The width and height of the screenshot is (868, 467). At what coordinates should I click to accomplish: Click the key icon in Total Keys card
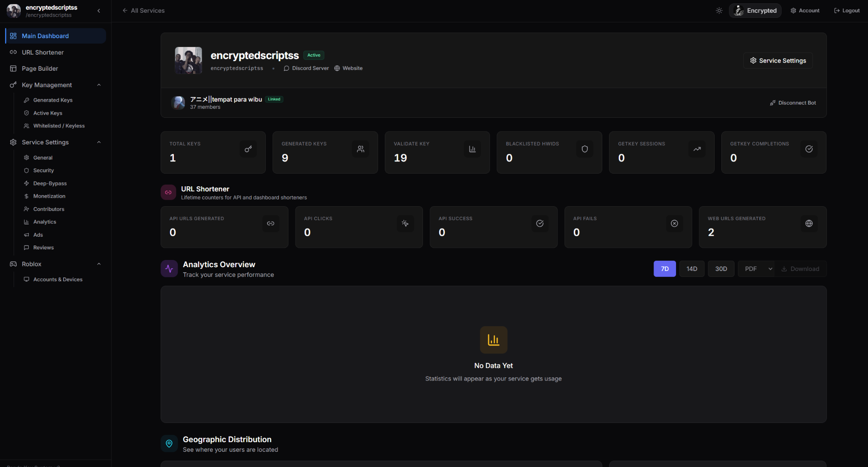[x=248, y=149]
